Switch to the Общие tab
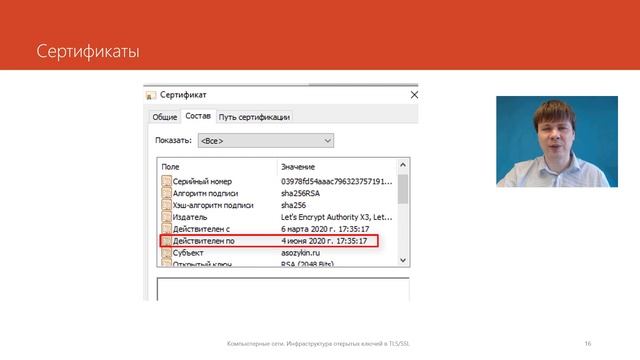The width and height of the screenshot is (640, 360). [164, 117]
